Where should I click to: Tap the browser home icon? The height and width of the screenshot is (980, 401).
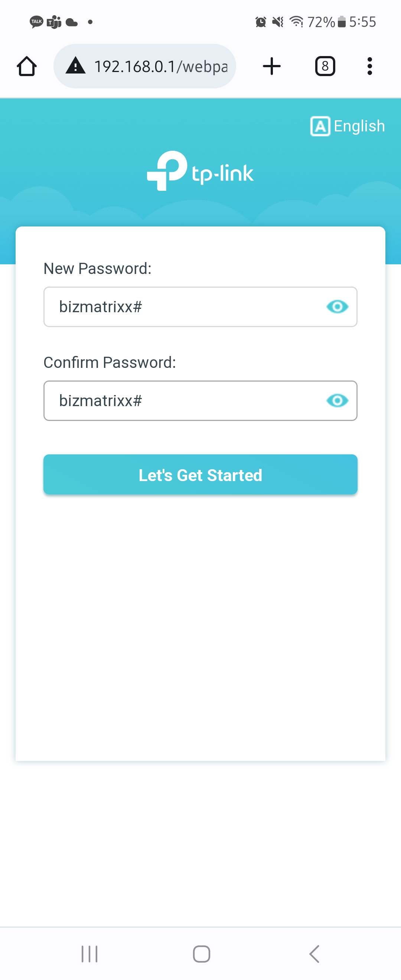click(27, 66)
